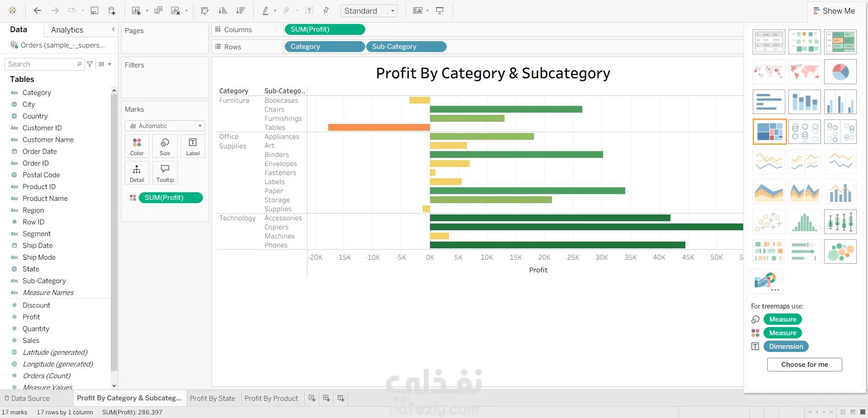Duplicate the current sheet
Image resolution: width=868 pixels, height=418 pixels.
pos(158,10)
